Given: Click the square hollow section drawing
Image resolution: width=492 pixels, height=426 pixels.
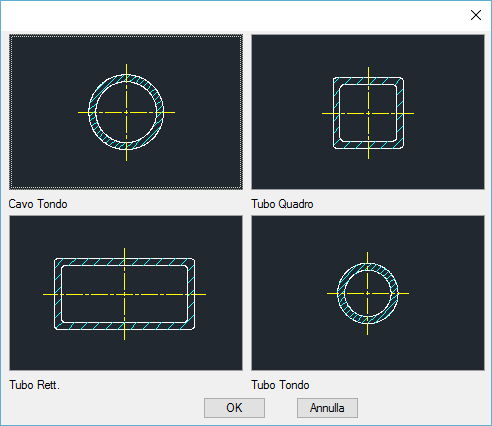Looking at the screenshot, I should coord(368,113).
